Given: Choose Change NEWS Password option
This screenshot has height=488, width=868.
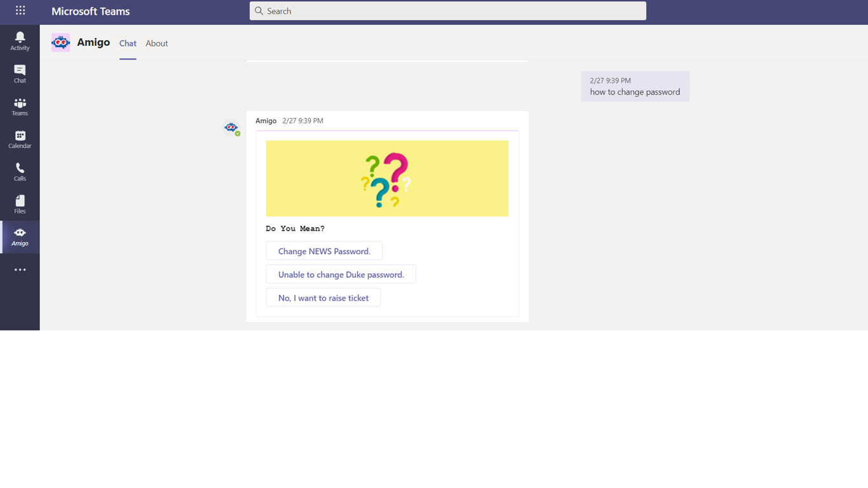Looking at the screenshot, I should coord(324,250).
